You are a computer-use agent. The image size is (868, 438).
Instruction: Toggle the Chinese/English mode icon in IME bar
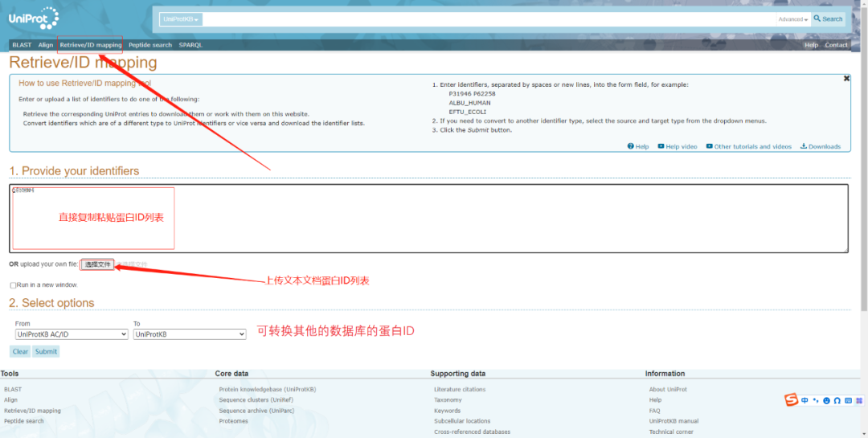805,400
